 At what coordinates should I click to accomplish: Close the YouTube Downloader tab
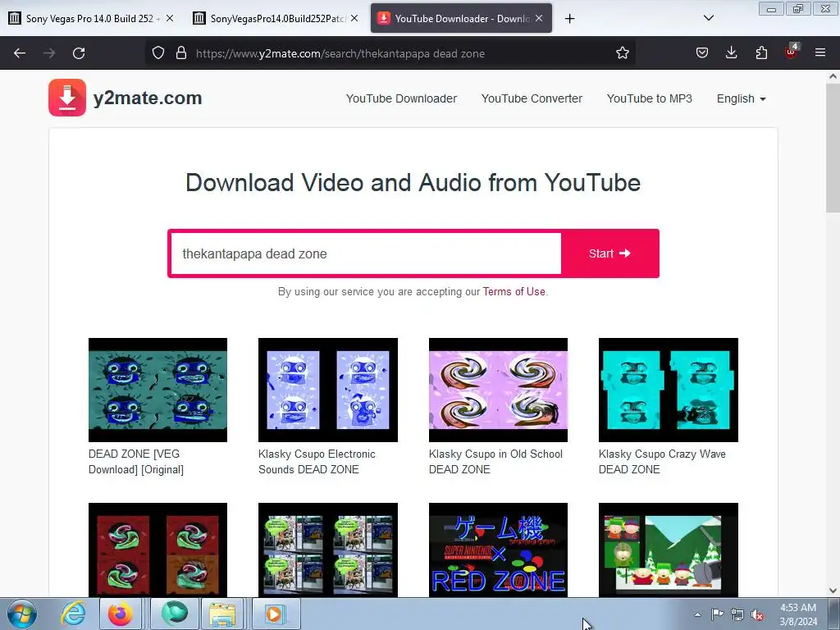539,18
